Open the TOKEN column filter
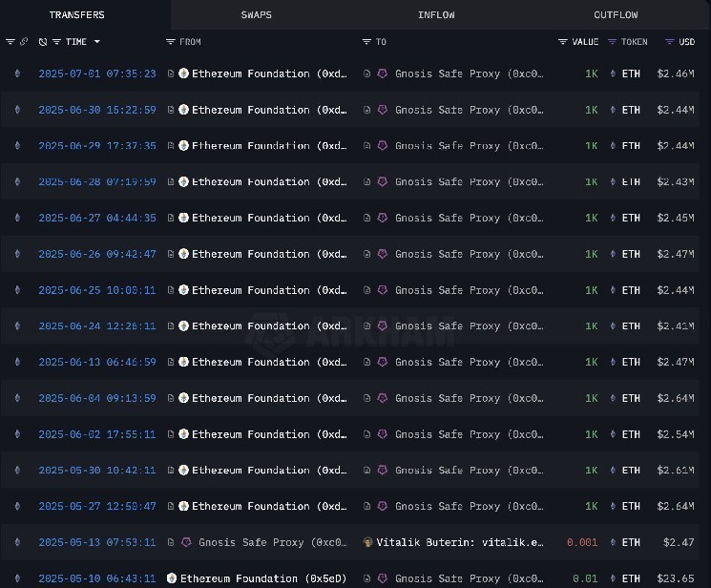The width and height of the screenshot is (711, 588). click(x=613, y=42)
